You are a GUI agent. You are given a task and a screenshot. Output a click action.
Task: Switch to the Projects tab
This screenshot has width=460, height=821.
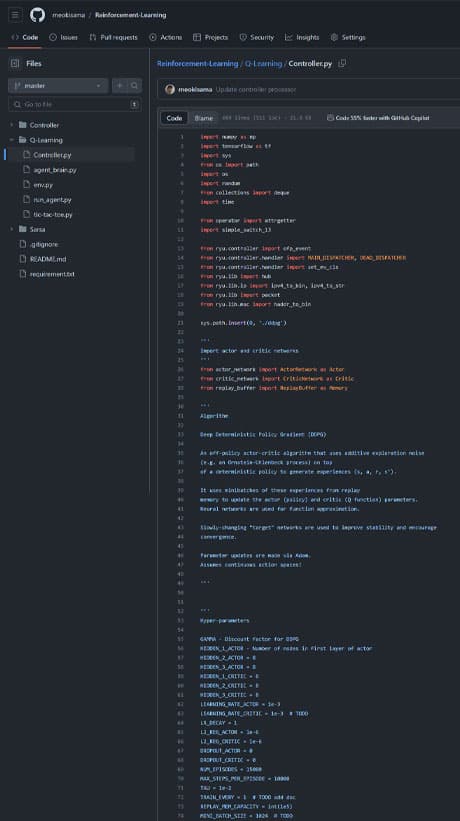tap(210, 37)
